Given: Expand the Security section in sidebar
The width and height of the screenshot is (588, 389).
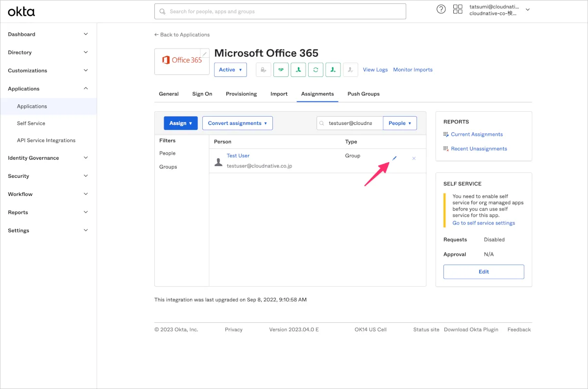Looking at the screenshot, I should click(x=48, y=176).
